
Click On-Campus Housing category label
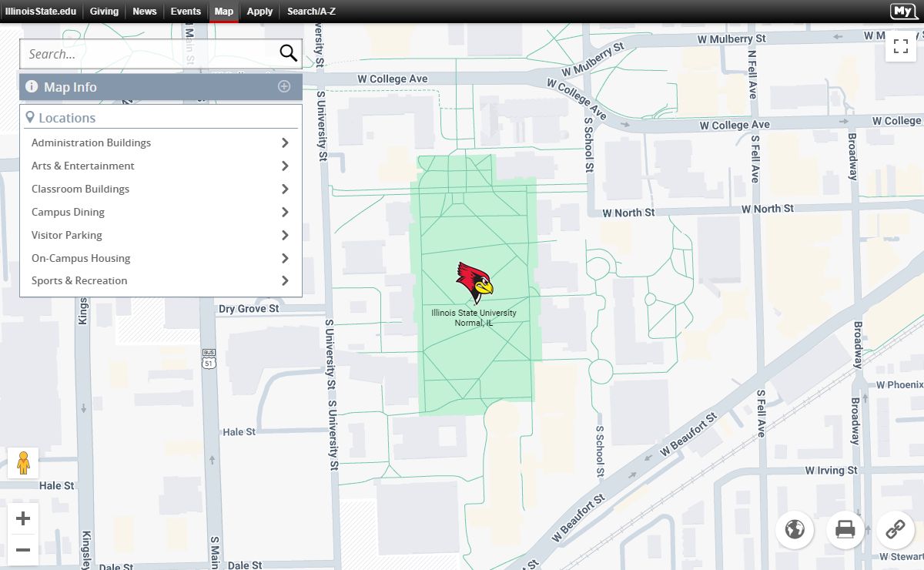point(81,258)
